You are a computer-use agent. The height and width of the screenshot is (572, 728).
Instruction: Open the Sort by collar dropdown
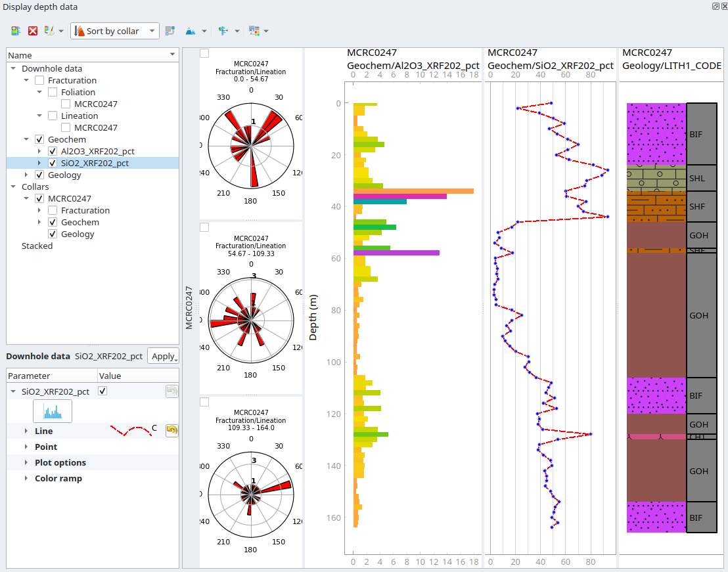coord(116,31)
